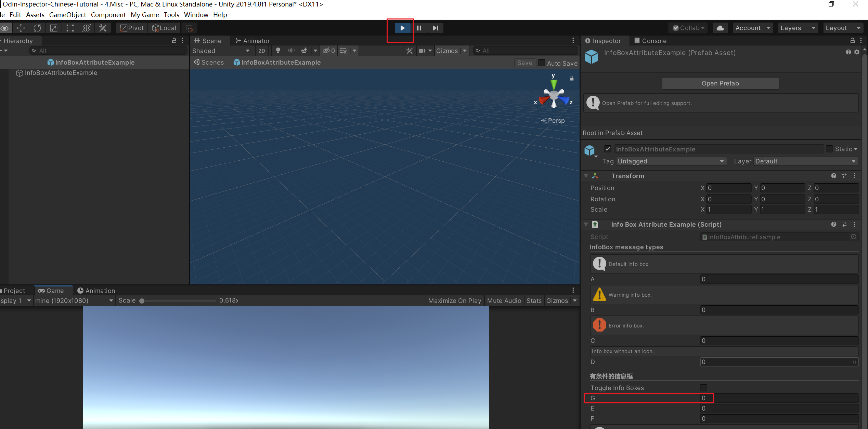The image size is (868, 429).
Task: Click the Pause button
Action: [419, 28]
